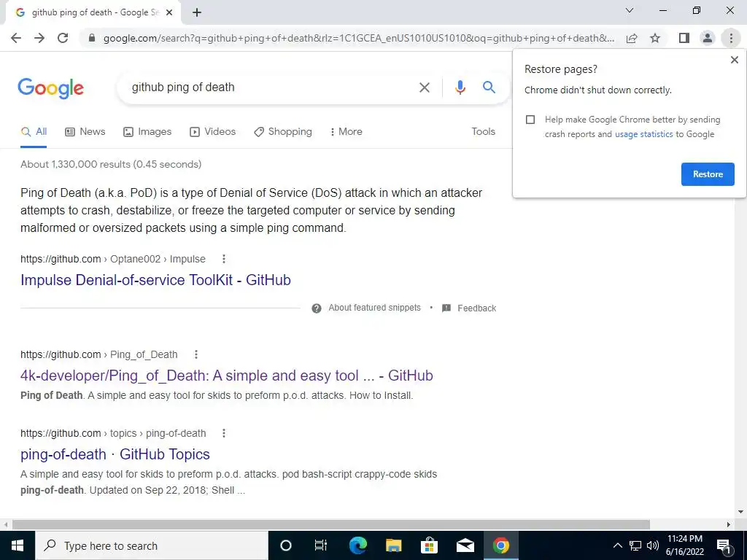Image resolution: width=747 pixels, height=560 pixels.
Task: Open the Windows Start menu
Action: click(x=18, y=545)
